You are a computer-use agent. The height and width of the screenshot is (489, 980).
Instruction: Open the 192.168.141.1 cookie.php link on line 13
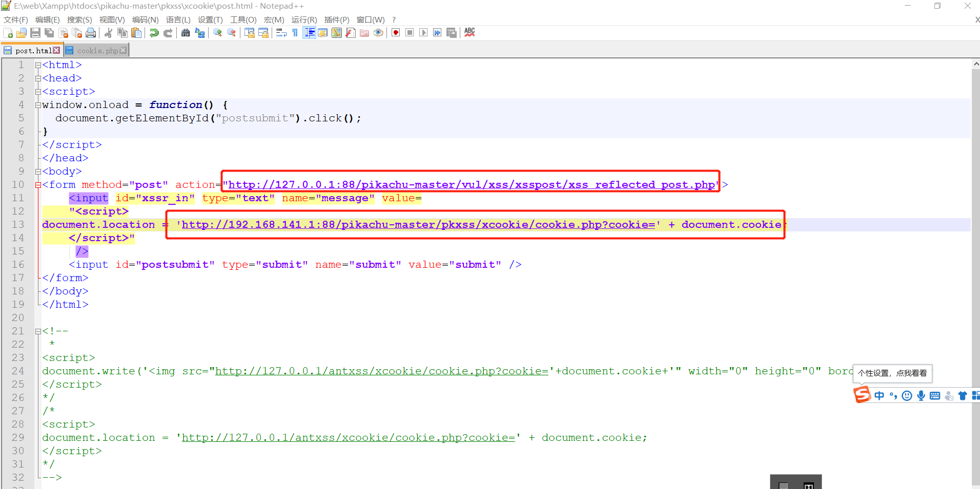point(418,225)
